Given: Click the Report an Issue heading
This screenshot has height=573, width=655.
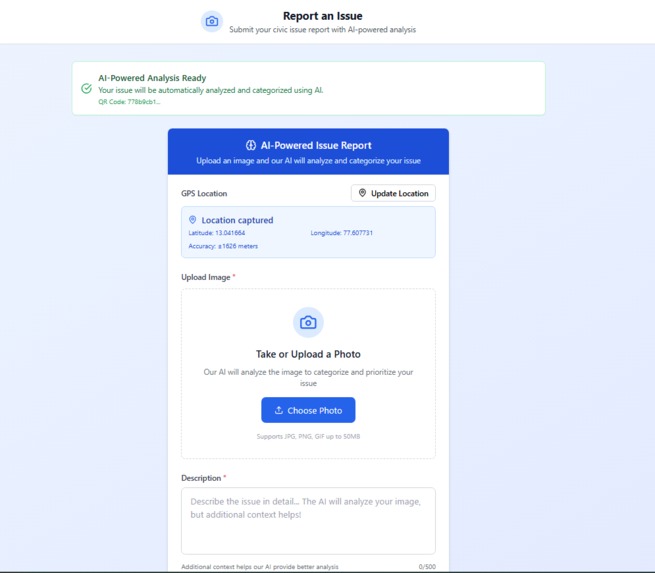Looking at the screenshot, I should pyautogui.click(x=322, y=16).
